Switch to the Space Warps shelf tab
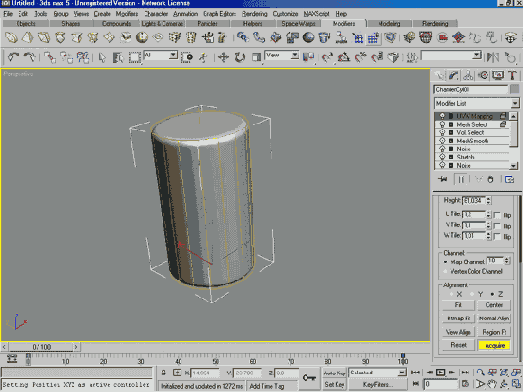Viewport: 523px width, 392px height. (x=298, y=24)
